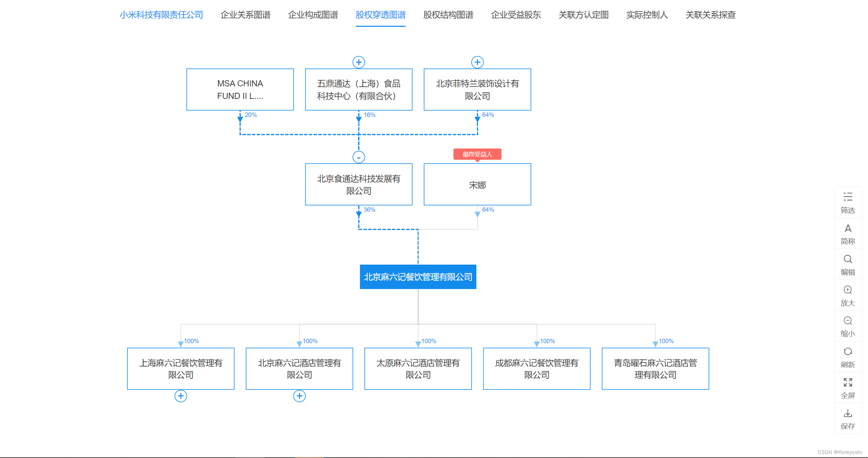Toggle 简称 short name display
This screenshot has width=868, height=458.
click(x=848, y=234)
